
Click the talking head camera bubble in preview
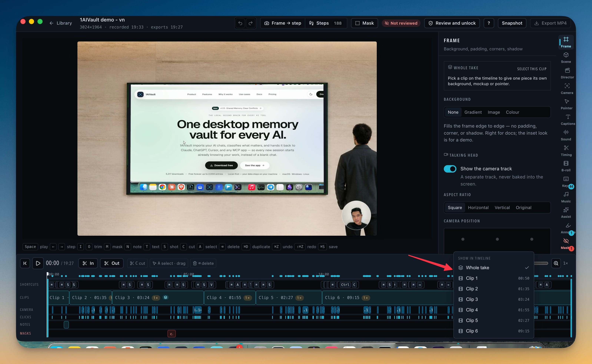(356, 215)
